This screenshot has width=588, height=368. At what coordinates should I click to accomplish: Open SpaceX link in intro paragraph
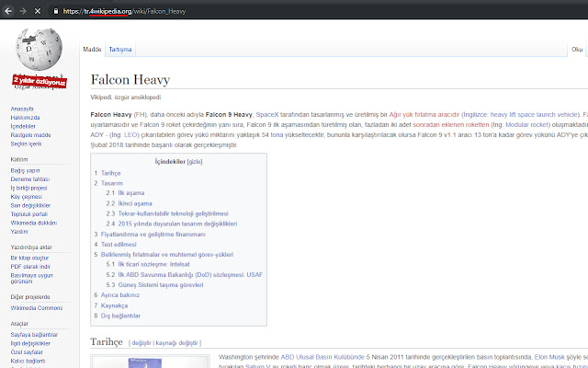(267, 114)
